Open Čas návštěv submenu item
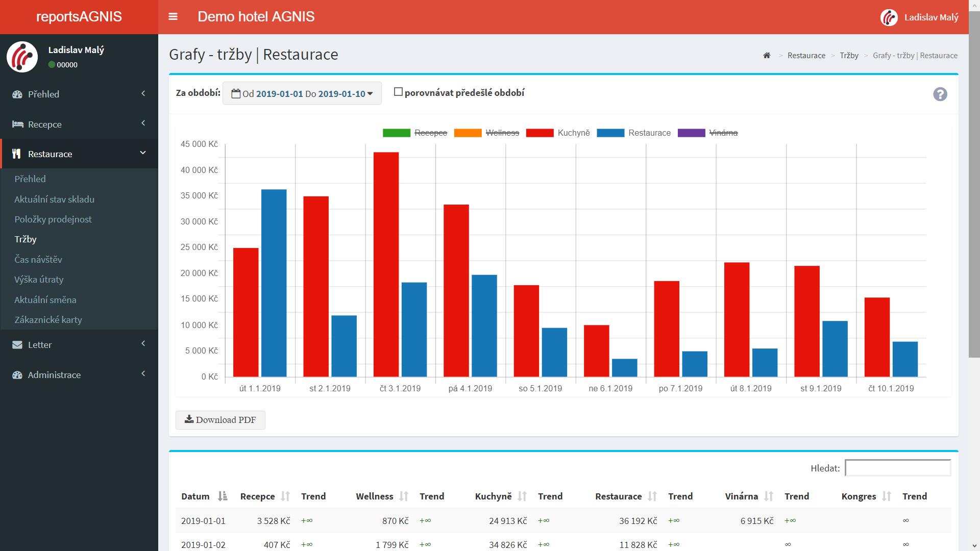The height and width of the screenshot is (551, 980). [x=38, y=260]
